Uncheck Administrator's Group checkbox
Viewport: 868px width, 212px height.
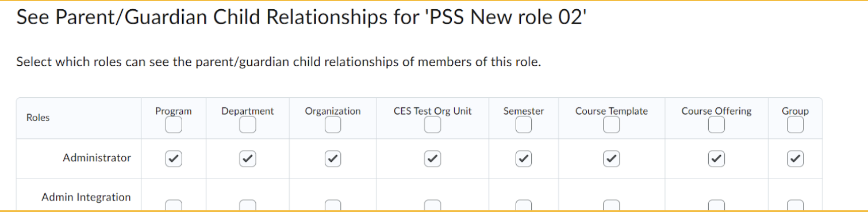pyautogui.click(x=795, y=158)
